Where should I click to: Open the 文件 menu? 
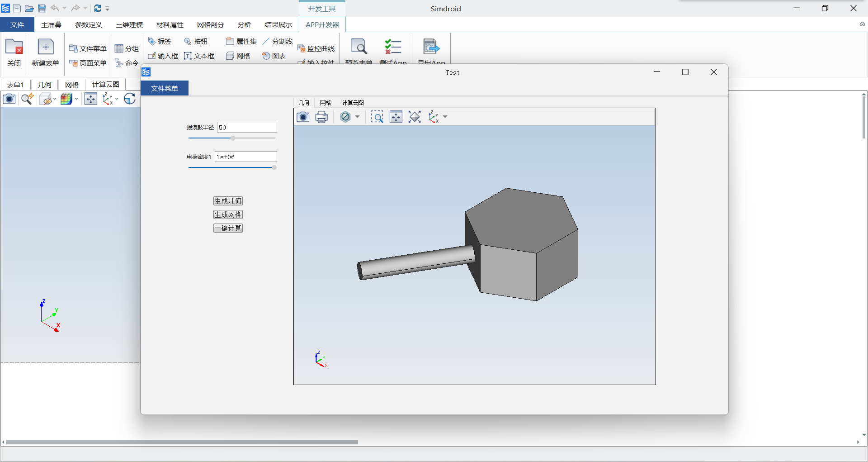coord(17,24)
